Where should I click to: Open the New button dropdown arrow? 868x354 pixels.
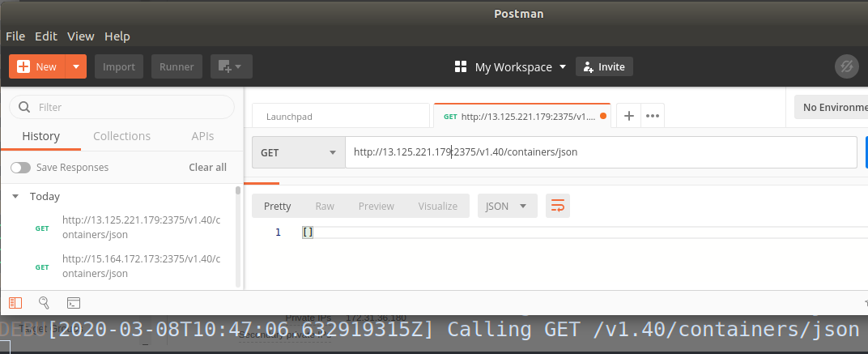click(76, 66)
